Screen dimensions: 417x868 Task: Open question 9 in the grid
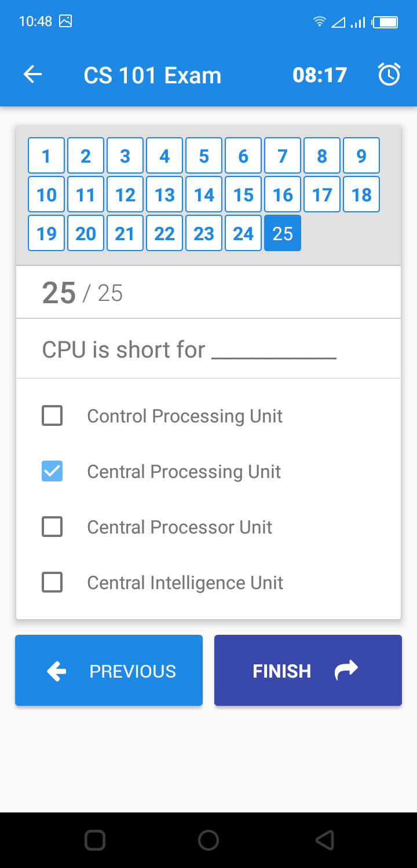point(361,156)
